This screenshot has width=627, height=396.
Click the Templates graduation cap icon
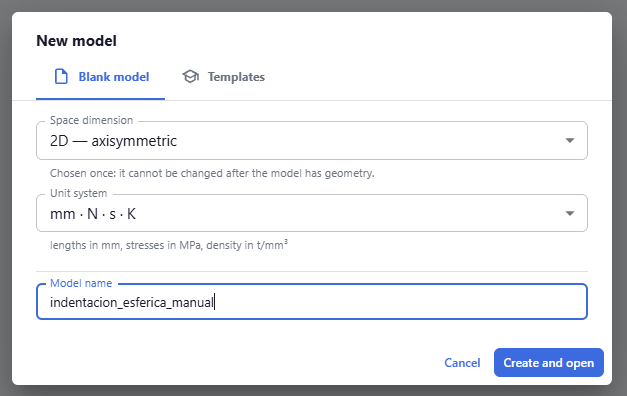190,76
